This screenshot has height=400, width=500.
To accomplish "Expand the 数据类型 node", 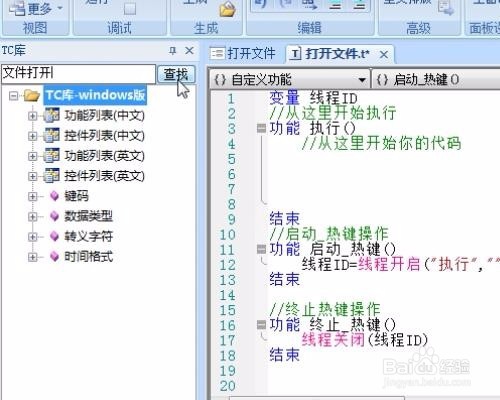I will coord(32,217).
